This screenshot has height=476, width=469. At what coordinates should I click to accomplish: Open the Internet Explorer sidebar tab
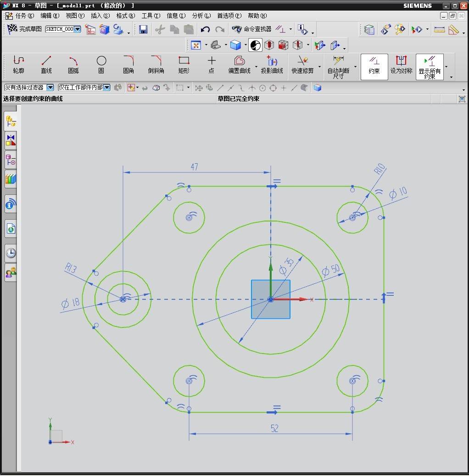[11, 228]
